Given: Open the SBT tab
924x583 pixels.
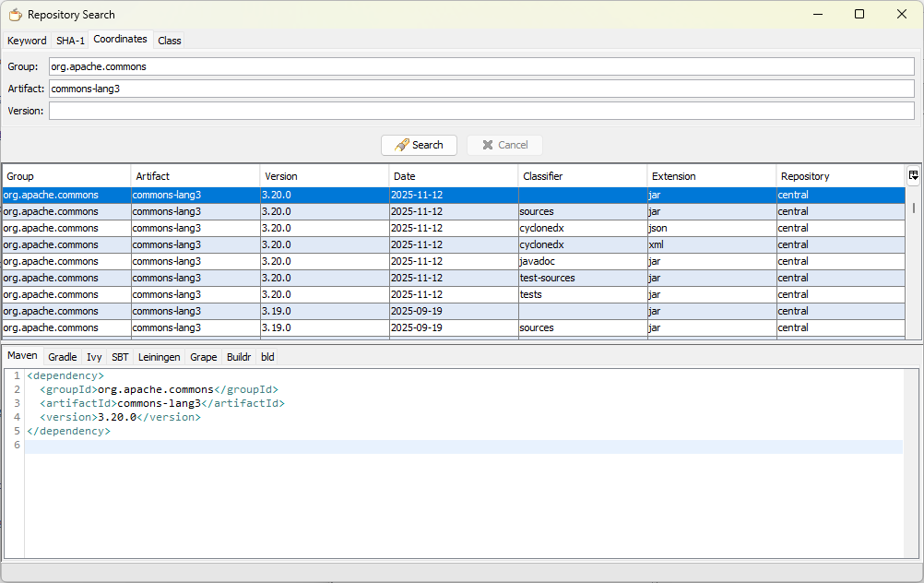Looking at the screenshot, I should [x=120, y=357].
